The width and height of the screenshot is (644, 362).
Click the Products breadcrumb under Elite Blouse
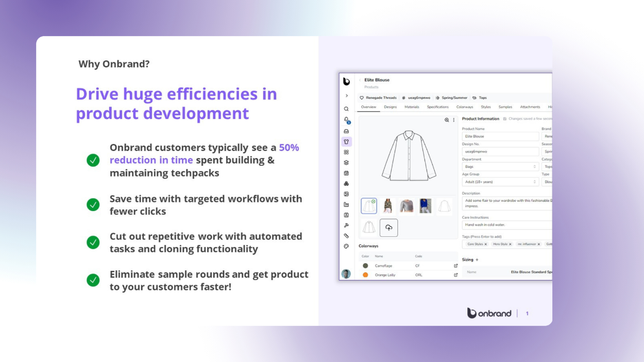(371, 87)
